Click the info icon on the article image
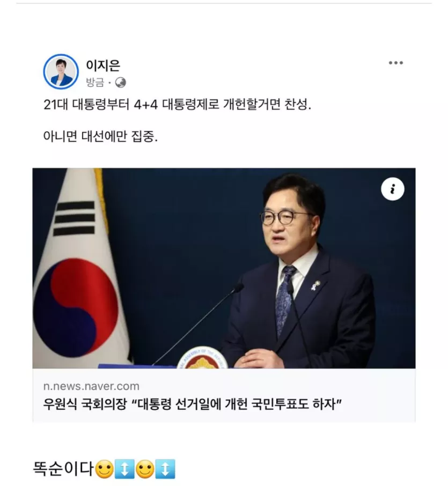 tap(393, 189)
